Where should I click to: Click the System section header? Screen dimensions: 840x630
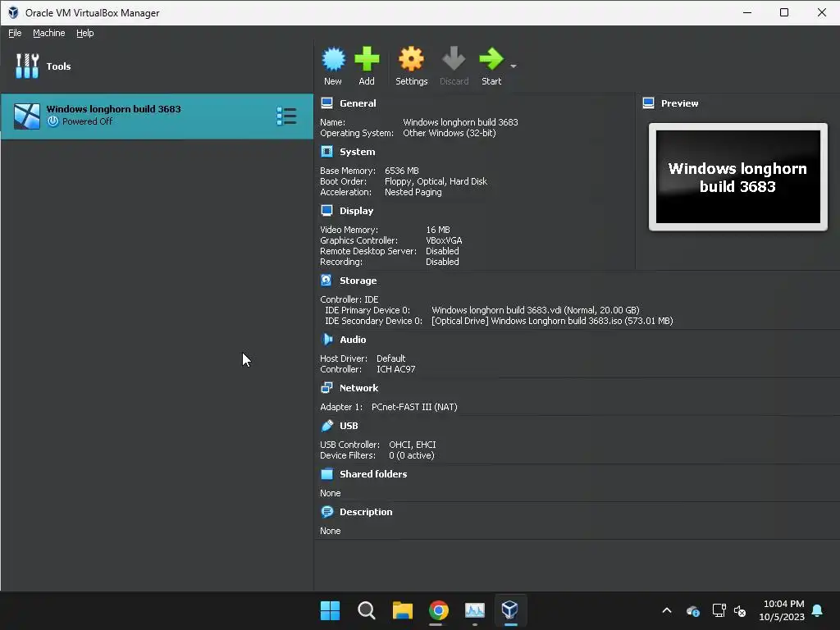point(357,152)
